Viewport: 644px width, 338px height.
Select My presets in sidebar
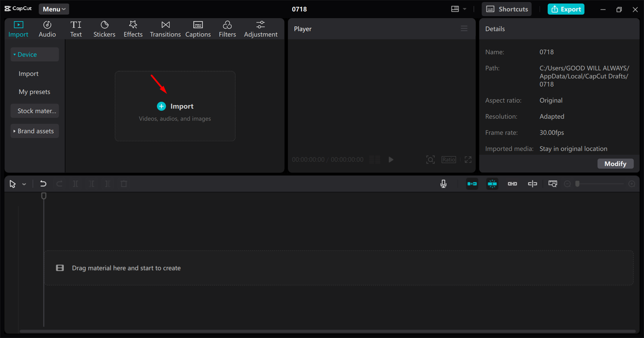35,92
